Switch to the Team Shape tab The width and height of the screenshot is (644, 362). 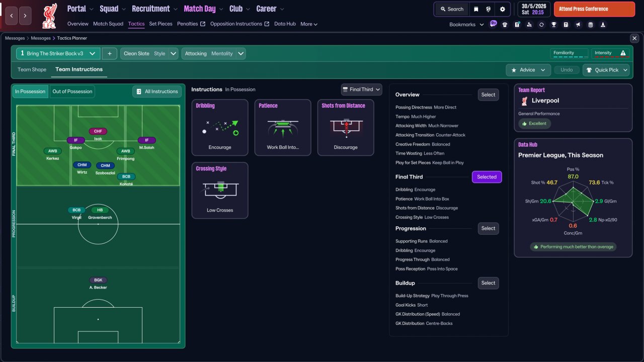pos(32,69)
